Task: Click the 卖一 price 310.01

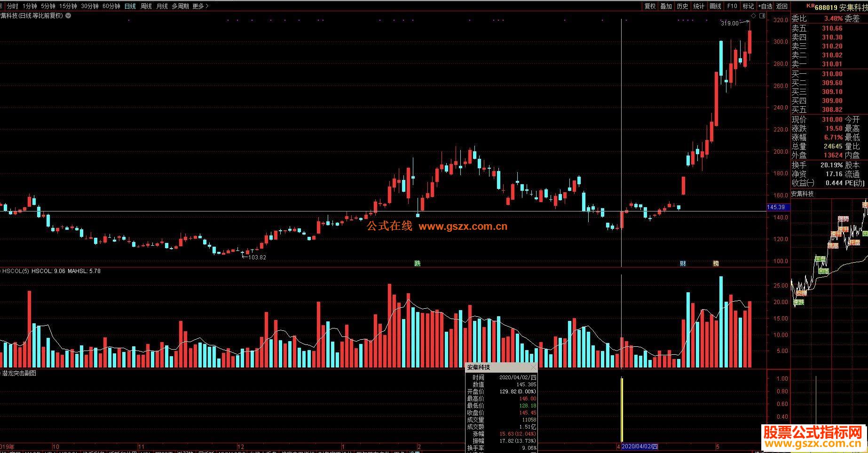Action: 832,64
